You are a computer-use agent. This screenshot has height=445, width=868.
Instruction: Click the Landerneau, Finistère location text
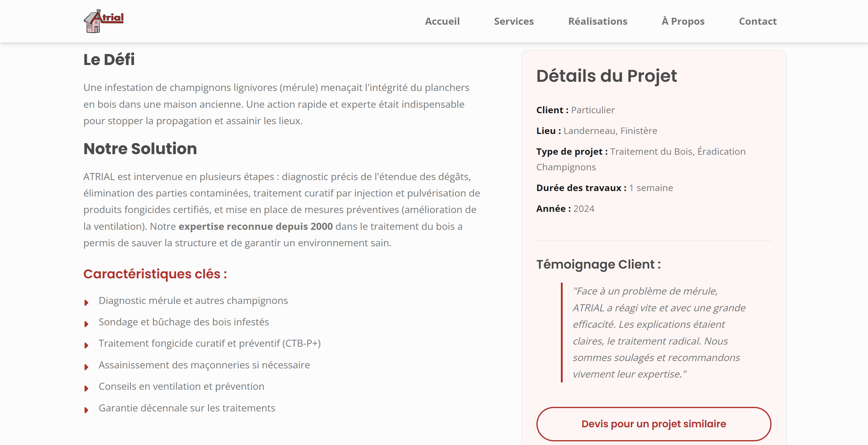[610, 131]
